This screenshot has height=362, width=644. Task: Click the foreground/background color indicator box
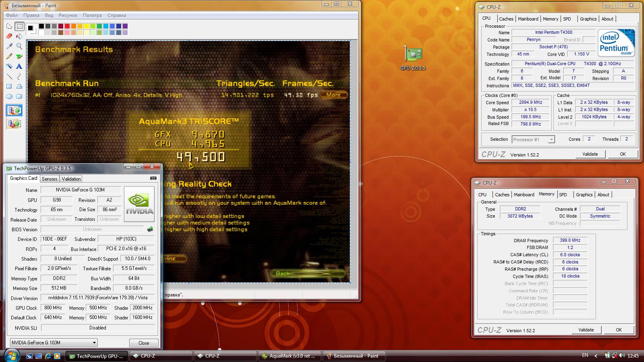tap(32, 29)
